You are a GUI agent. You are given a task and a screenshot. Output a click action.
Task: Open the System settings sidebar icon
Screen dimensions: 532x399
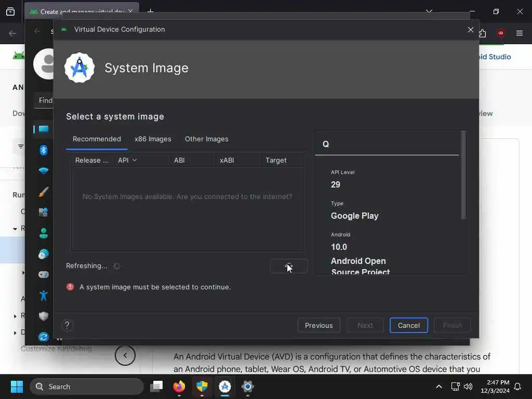(44, 129)
